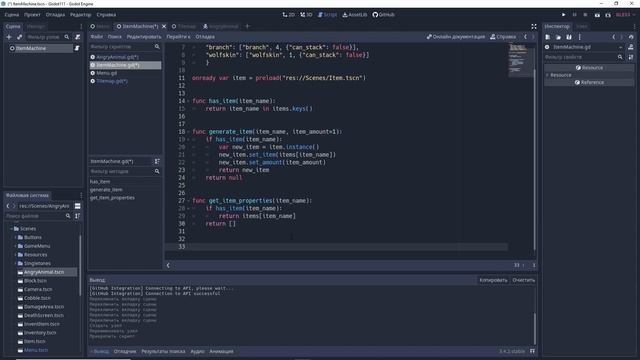The width and height of the screenshot is (640, 360).
Task: Switch to the 3D workspace
Action: tap(306, 15)
